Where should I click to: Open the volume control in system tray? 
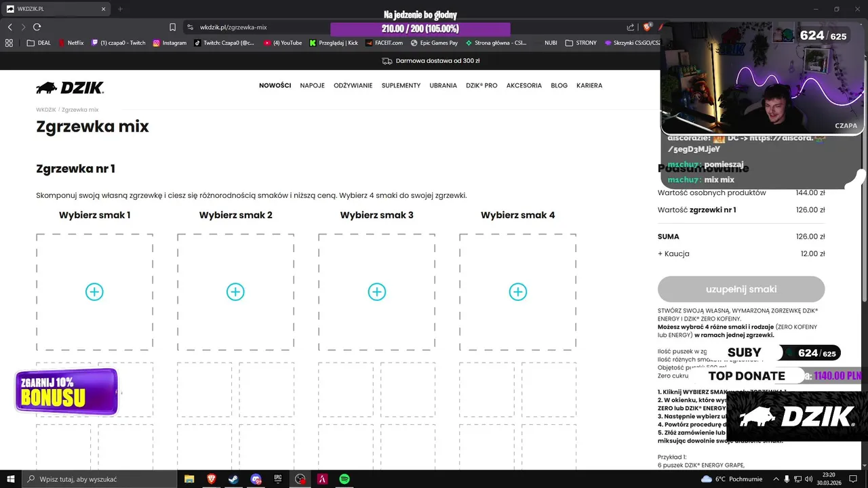tap(809, 479)
